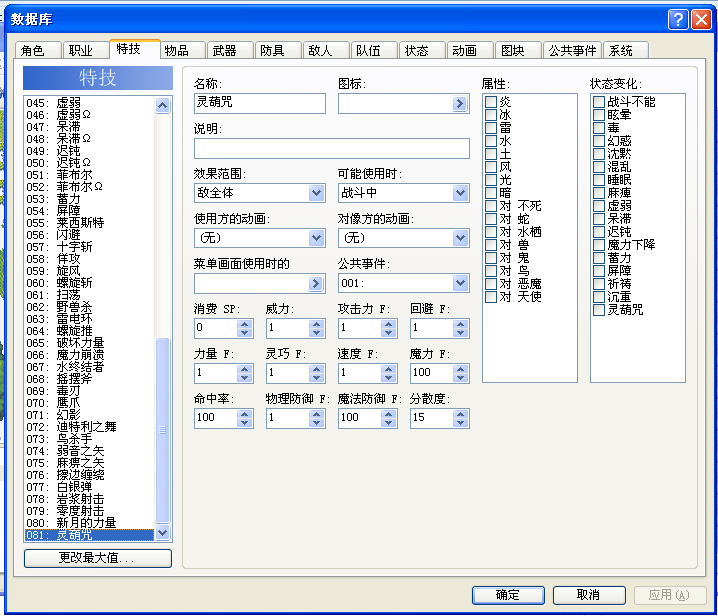The width and height of the screenshot is (718, 616).
Task: Select skill 063: 雷电环
Action: click(x=89, y=319)
